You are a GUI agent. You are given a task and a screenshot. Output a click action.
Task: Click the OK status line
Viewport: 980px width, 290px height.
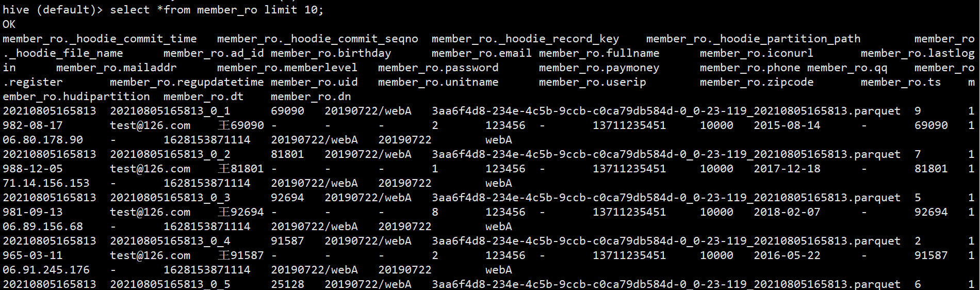point(9,24)
